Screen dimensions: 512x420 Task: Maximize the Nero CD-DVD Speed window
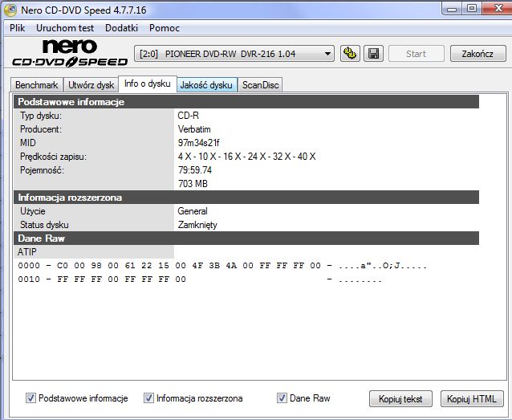click(472, 8)
